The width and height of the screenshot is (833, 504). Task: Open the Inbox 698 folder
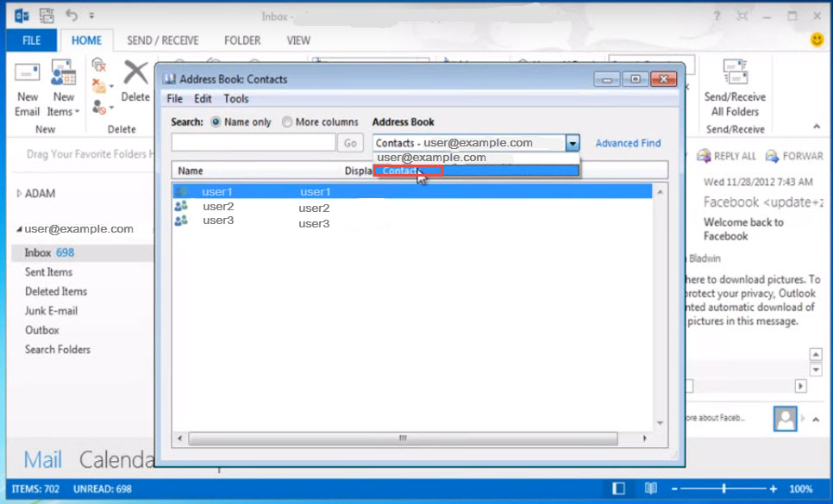(82, 253)
